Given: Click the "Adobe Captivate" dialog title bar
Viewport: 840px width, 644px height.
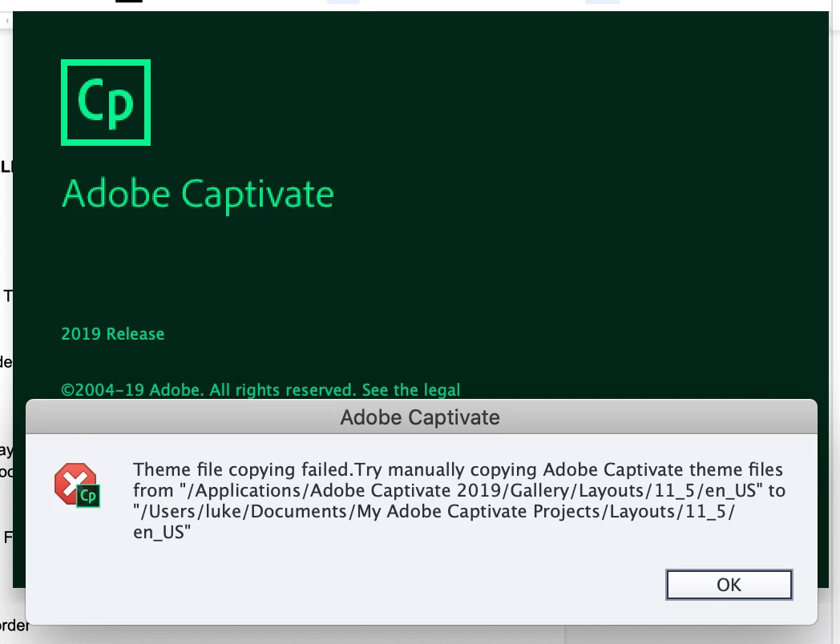Looking at the screenshot, I should (x=421, y=417).
